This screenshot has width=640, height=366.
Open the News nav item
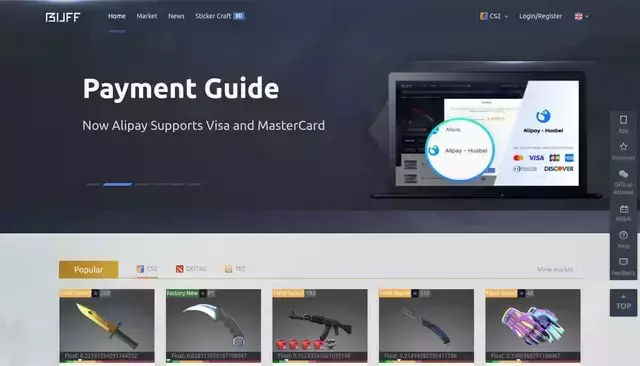(176, 16)
